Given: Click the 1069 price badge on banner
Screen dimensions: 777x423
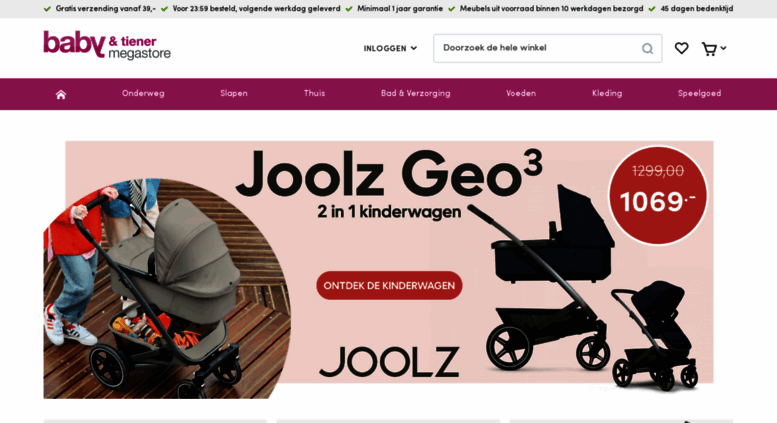Looking at the screenshot, I should (658, 195).
